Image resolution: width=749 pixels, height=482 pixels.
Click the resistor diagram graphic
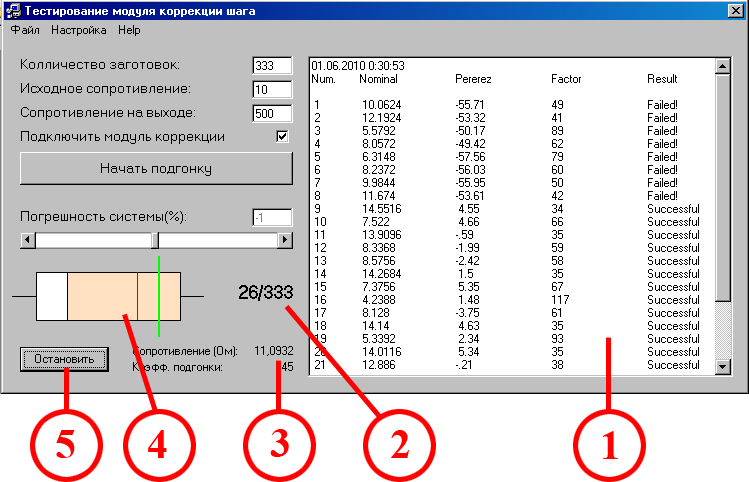tap(108, 296)
